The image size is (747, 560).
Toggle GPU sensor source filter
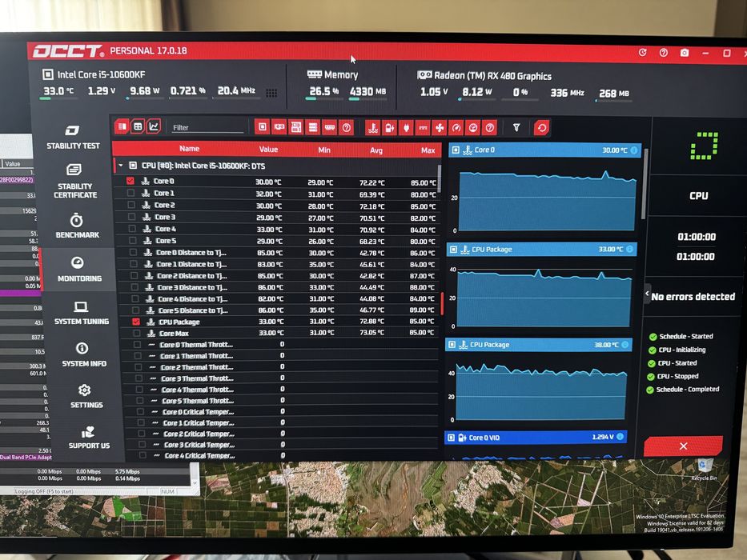(279, 127)
